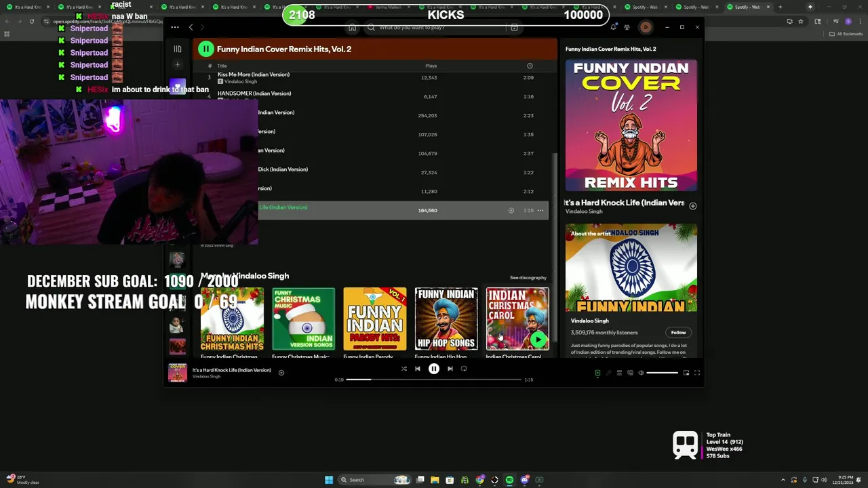This screenshot has width=868, height=488.
Task: Open Spotify app in Windows taskbar
Action: (x=509, y=480)
